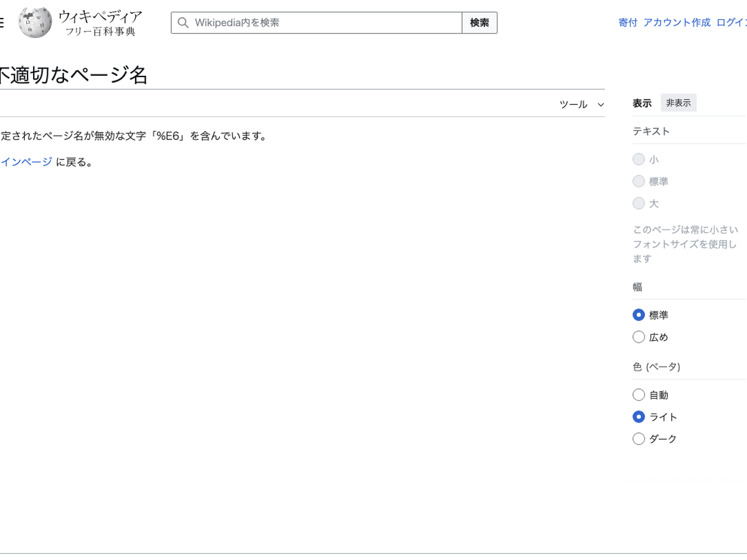Switch to ダーク color theme
This screenshot has width=747, height=560.
639,439
